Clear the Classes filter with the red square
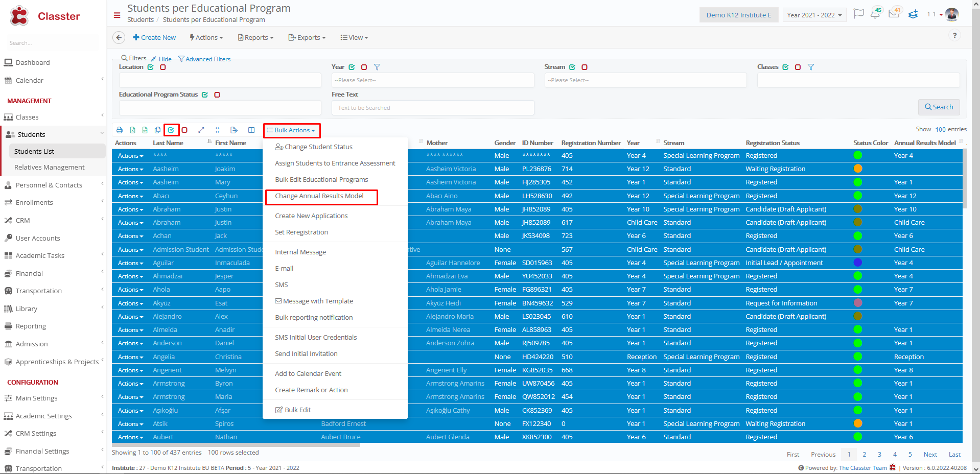 point(798,67)
